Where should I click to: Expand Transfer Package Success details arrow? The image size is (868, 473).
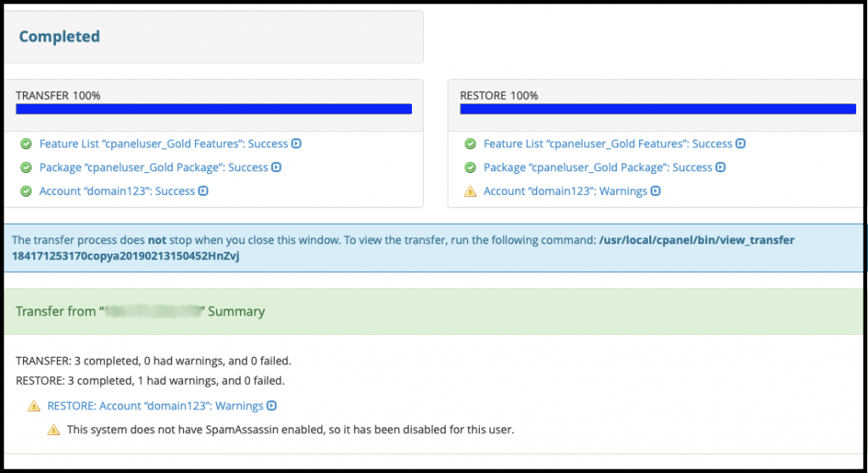277,167
